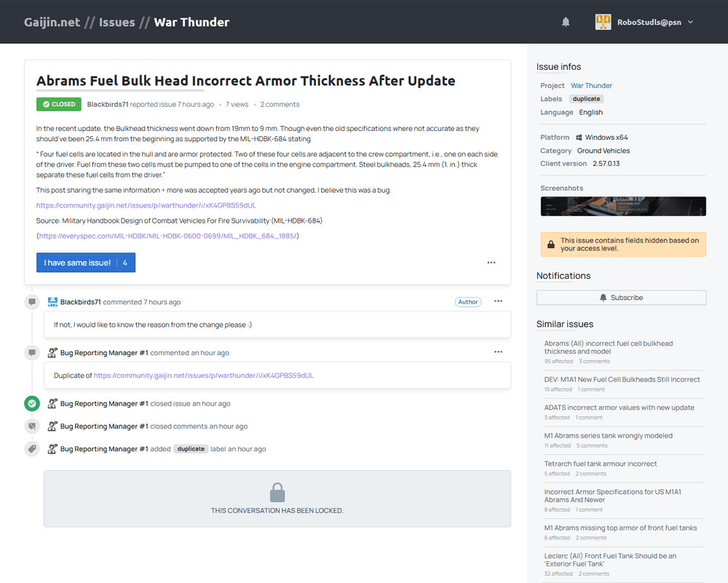This screenshot has height=583, width=728.
Task: Click the green CLOSED status badge
Action: tap(59, 104)
